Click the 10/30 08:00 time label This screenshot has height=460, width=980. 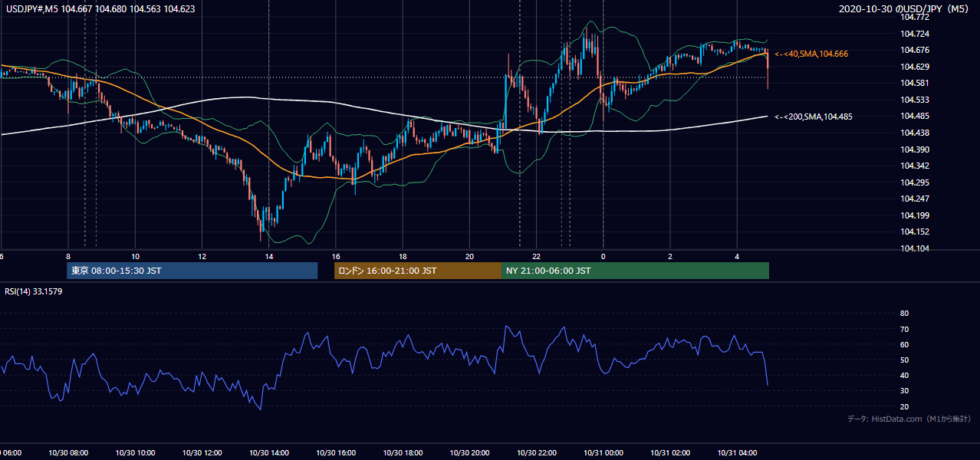[68, 453]
